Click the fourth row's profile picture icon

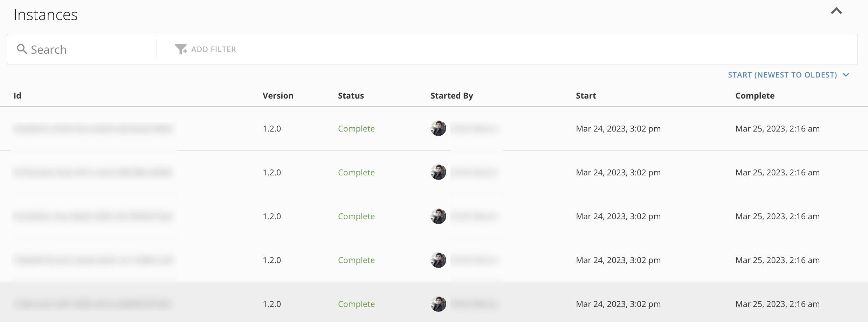tap(438, 260)
